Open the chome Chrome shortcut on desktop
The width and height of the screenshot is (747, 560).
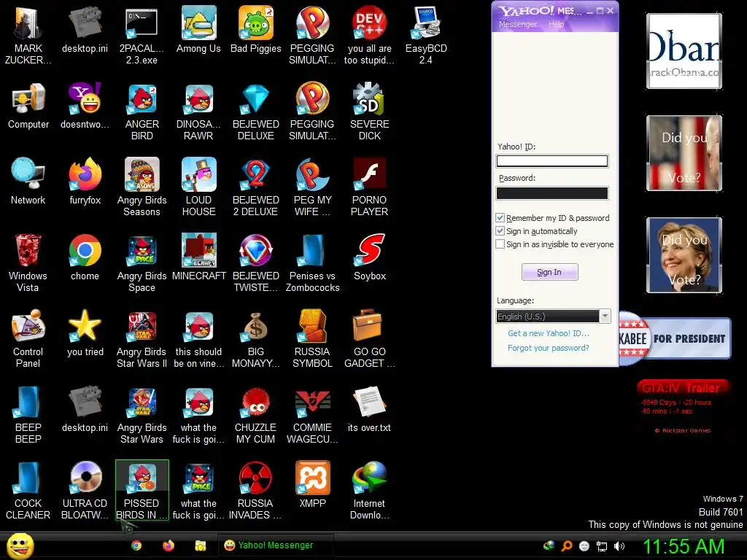[x=85, y=257]
